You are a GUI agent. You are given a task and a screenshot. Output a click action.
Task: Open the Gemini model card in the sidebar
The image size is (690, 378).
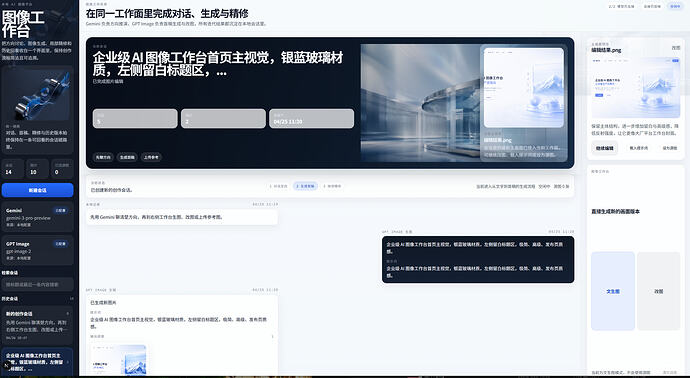coord(37,217)
